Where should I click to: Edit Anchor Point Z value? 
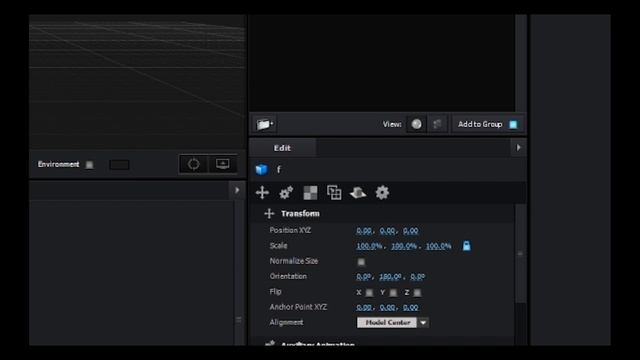(x=411, y=307)
